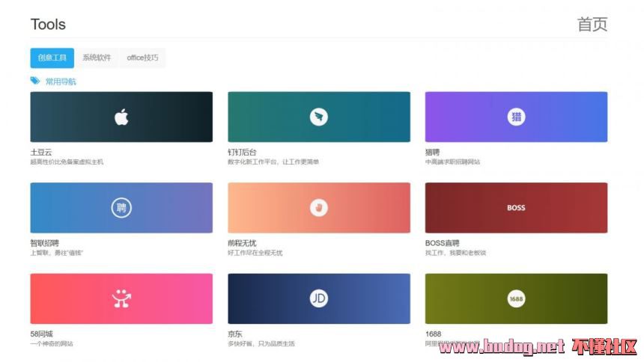Viewport: 644px width, 362px height.
Task: Click the 猎 circle icon on the purple card
Action: [516, 117]
